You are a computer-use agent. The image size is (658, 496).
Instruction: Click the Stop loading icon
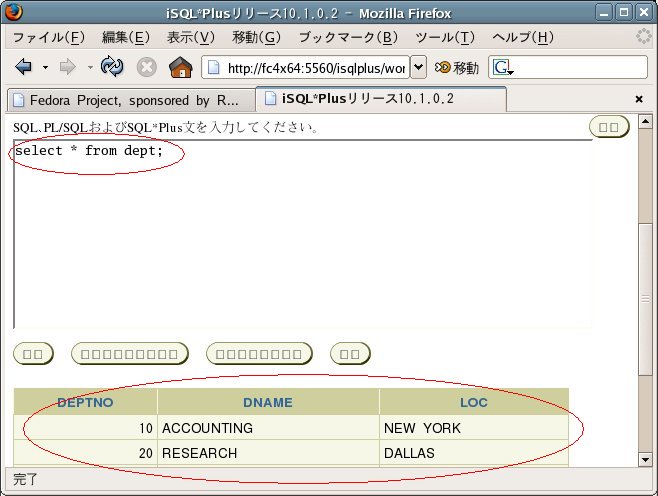[x=146, y=67]
